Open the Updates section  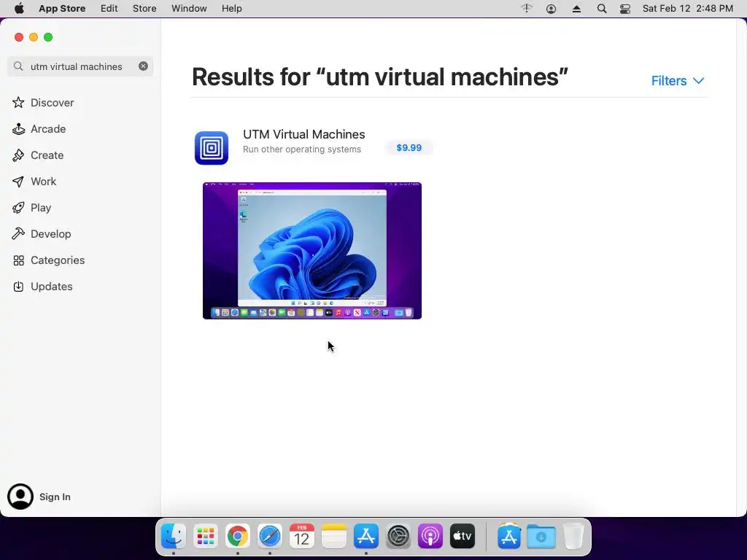43,286
